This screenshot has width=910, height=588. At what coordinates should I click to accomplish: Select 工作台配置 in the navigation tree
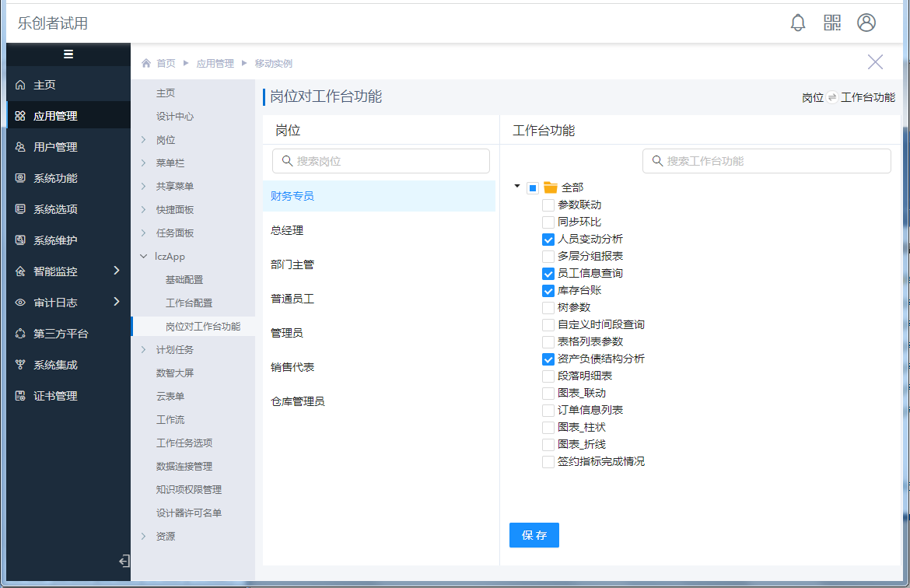coord(189,303)
